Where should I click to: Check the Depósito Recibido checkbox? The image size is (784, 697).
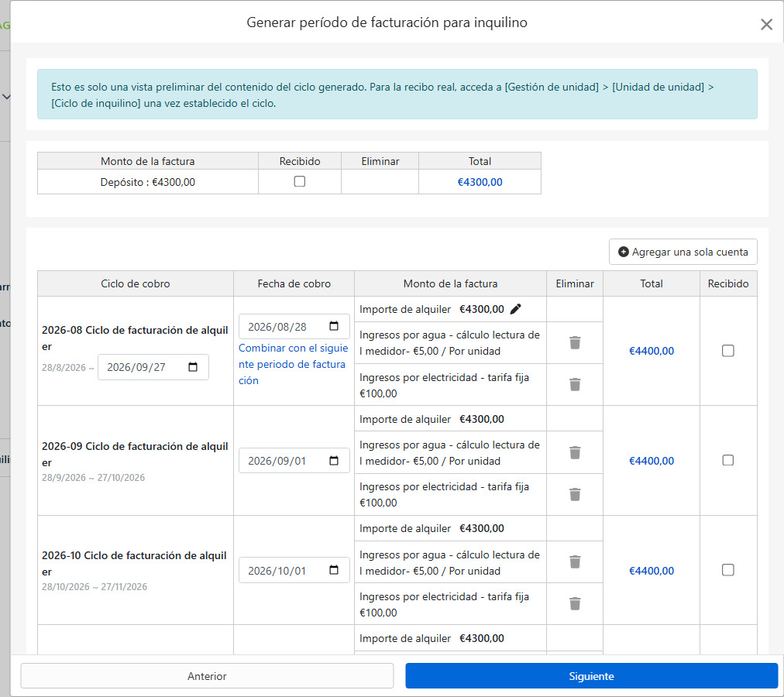300,181
